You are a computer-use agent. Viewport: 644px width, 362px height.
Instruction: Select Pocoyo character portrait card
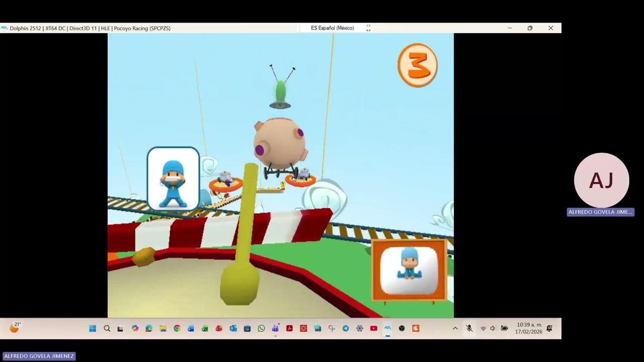(x=173, y=178)
